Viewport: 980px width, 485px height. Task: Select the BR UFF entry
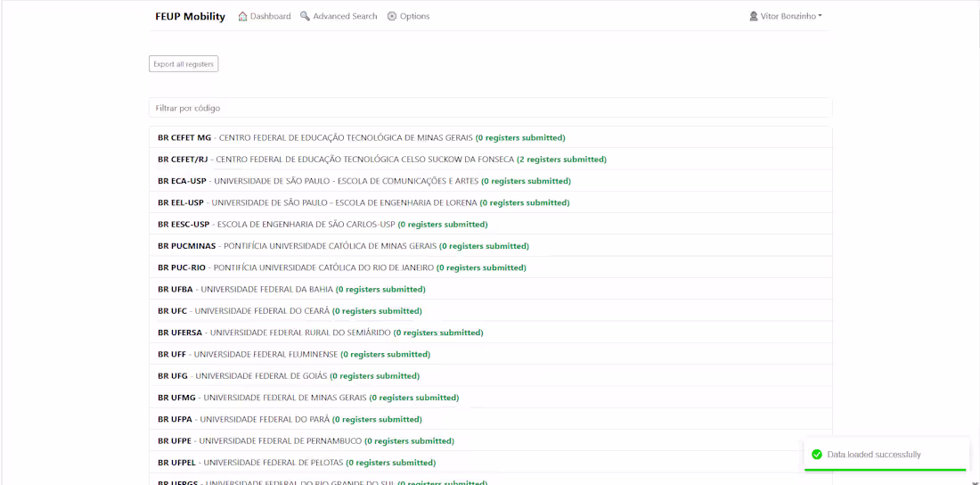(x=491, y=354)
